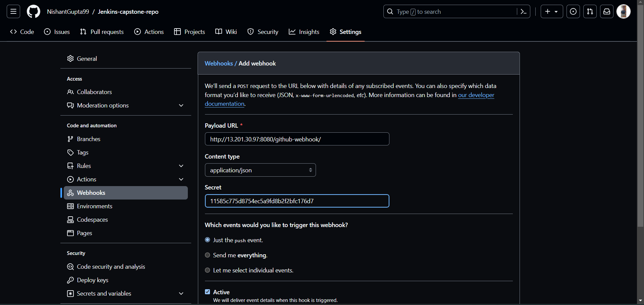The width and height of the screenshot is (644, 305).
Task: Open the Content type dropdown
Action: [260, 170]
